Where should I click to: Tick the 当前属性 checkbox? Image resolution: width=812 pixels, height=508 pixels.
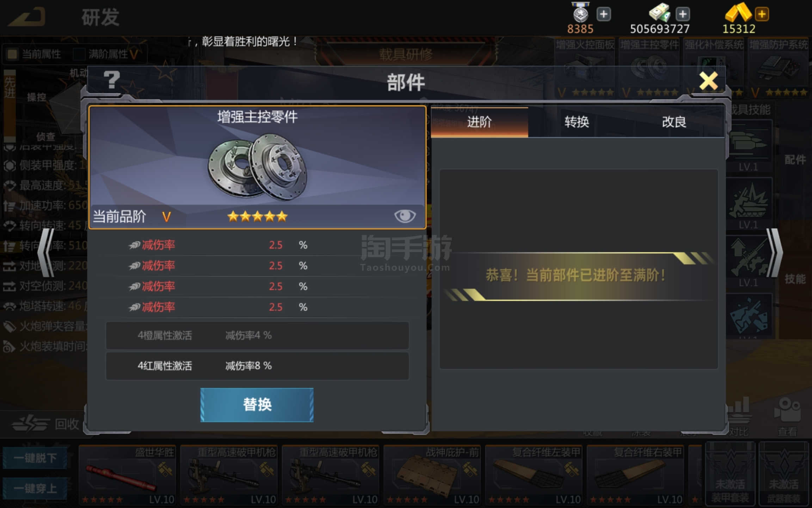(x=12, y=54)
